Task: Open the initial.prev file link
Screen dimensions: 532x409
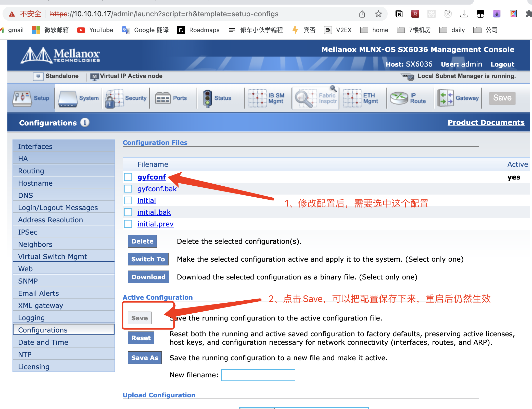Action: (155, 224)
